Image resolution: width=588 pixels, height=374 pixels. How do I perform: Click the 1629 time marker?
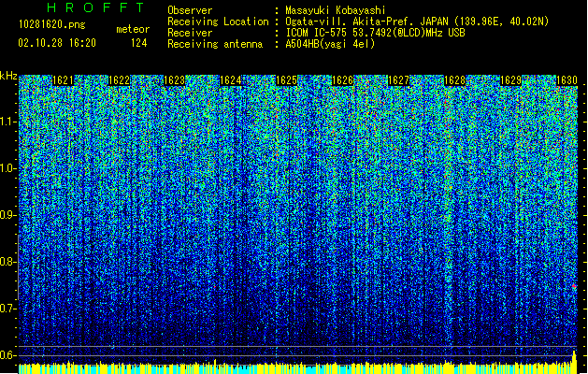(510, 80)
